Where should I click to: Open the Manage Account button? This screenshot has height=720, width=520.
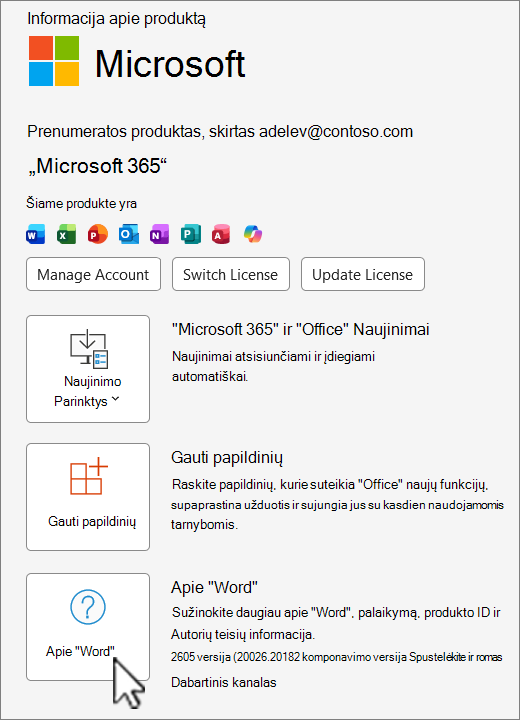click(x=93, y=274)
